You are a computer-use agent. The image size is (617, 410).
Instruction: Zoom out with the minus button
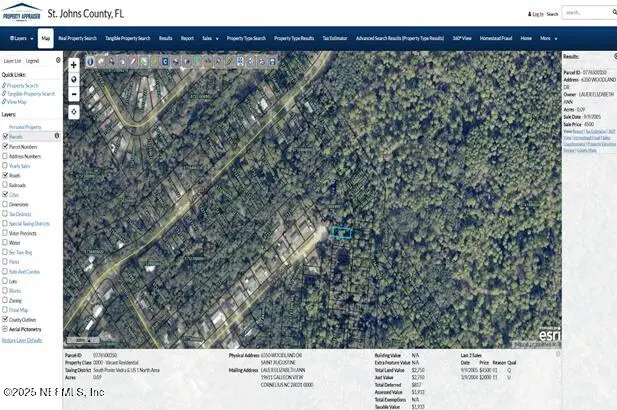point(74,94)
